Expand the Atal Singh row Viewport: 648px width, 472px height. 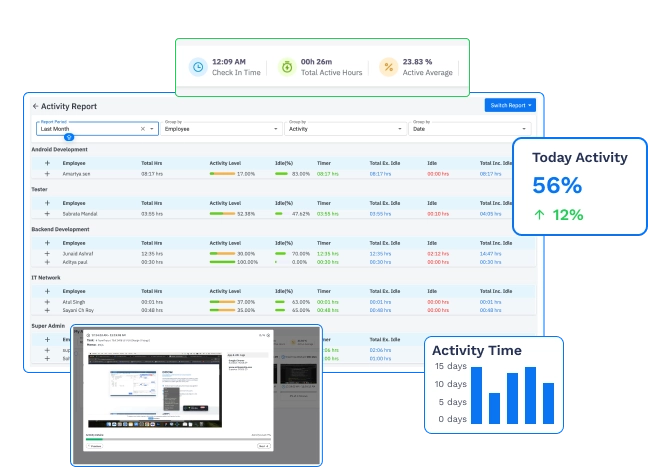pos(47,301)
